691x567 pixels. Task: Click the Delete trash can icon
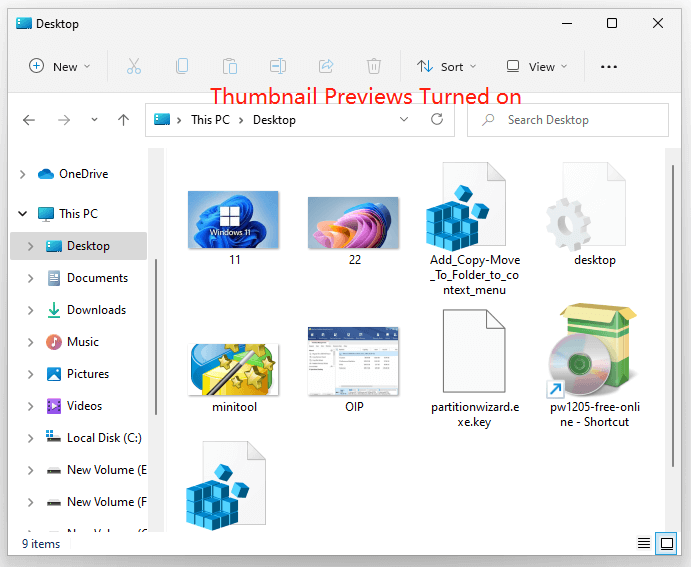click(x=374, y=66)
